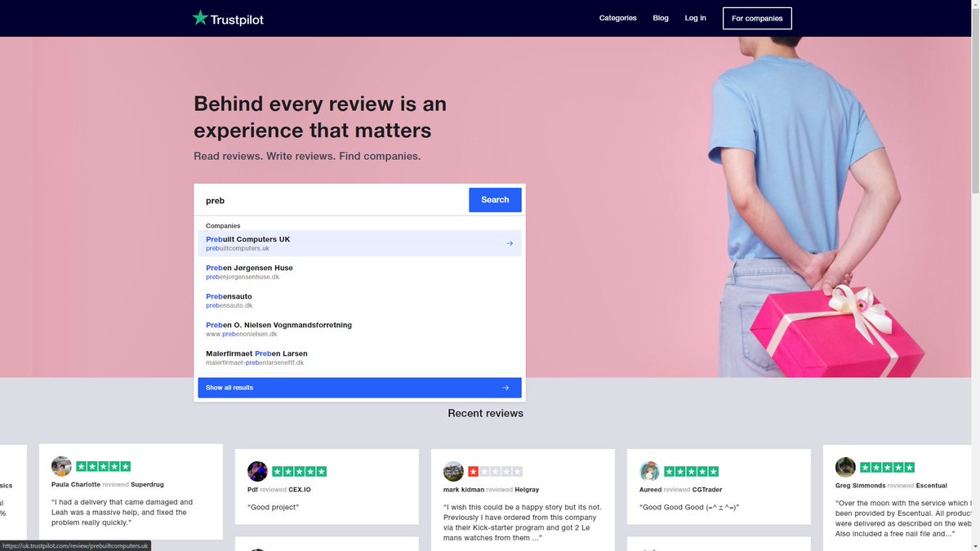
Task: Click Paula Charlotte reviewer name
Action: (76, 485)
